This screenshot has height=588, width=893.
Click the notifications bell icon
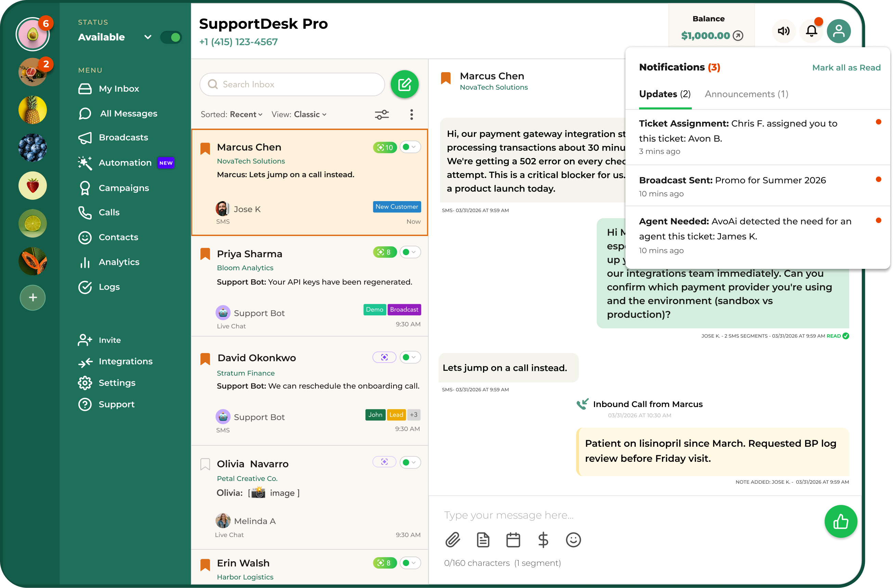click(x=812, y=31)
